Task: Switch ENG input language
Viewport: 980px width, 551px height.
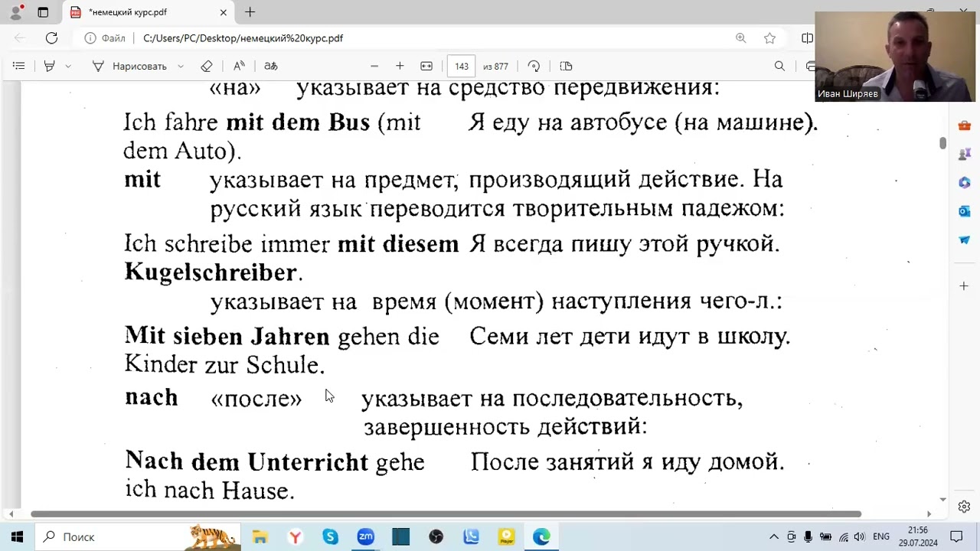Action: pos(881,536)
